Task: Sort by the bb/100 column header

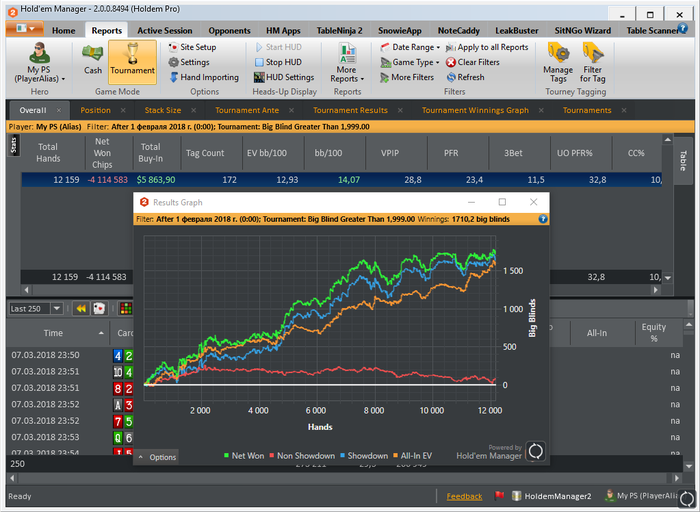Action: click(x=328, y=153)
